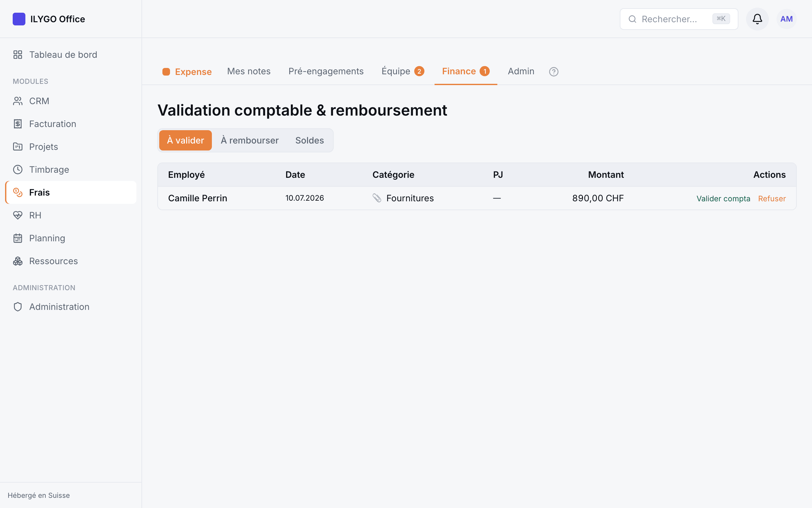Click the Camille Perrin employee cell
Image resolution: width=812 pixels, height=508 pixels.
198,198
